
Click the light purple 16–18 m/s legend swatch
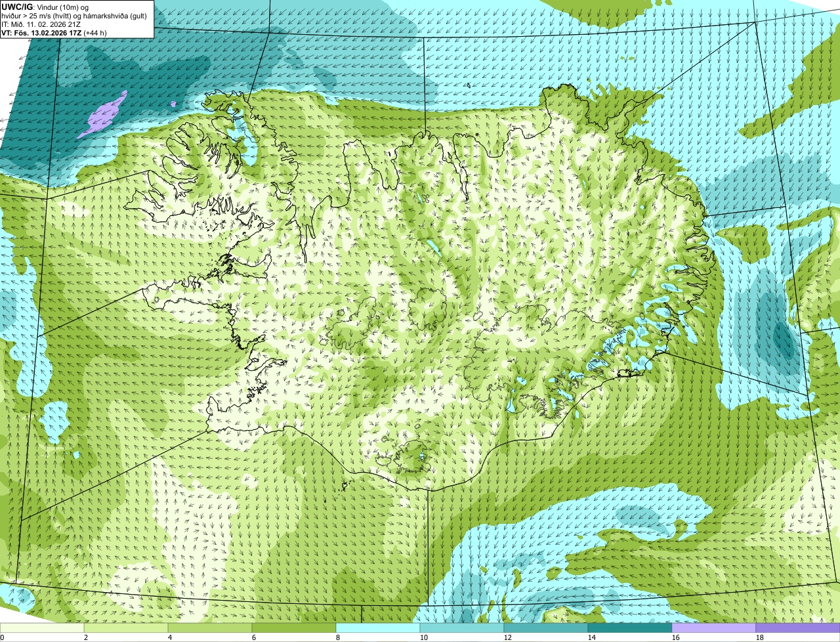point(714,628)
